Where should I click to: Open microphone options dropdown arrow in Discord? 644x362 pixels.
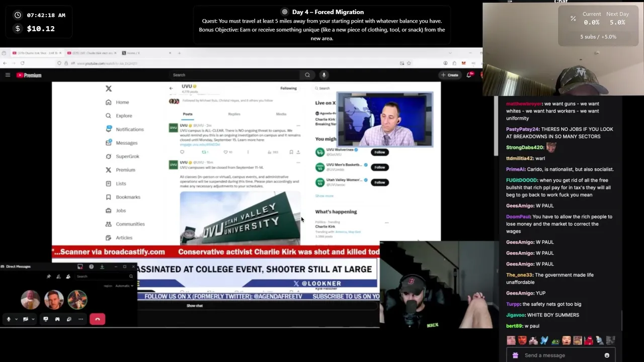16,319
